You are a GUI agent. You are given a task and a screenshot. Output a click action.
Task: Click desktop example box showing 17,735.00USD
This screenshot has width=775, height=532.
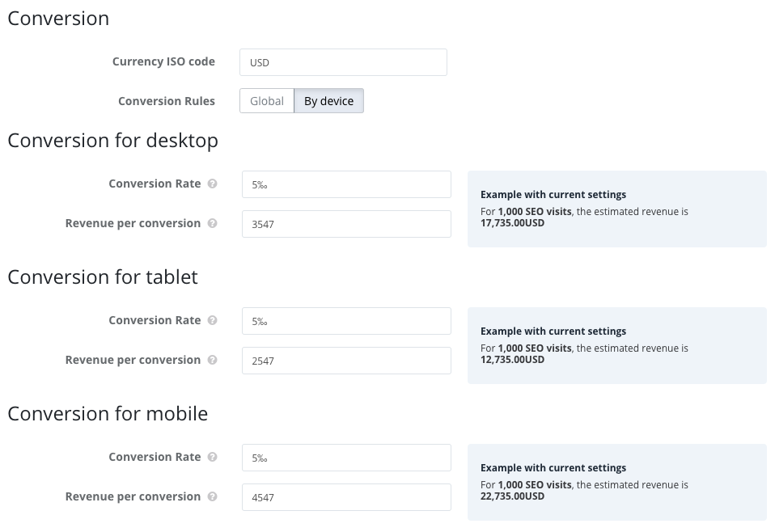point(616,209)
